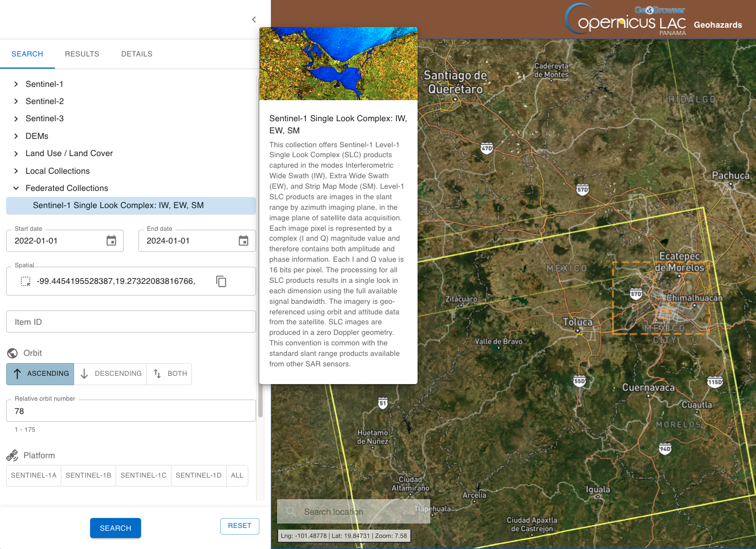This screenshot has height=549, width=756.
Task: Toggle the SENTINEL-1A platform
Action: click(34, 475)
